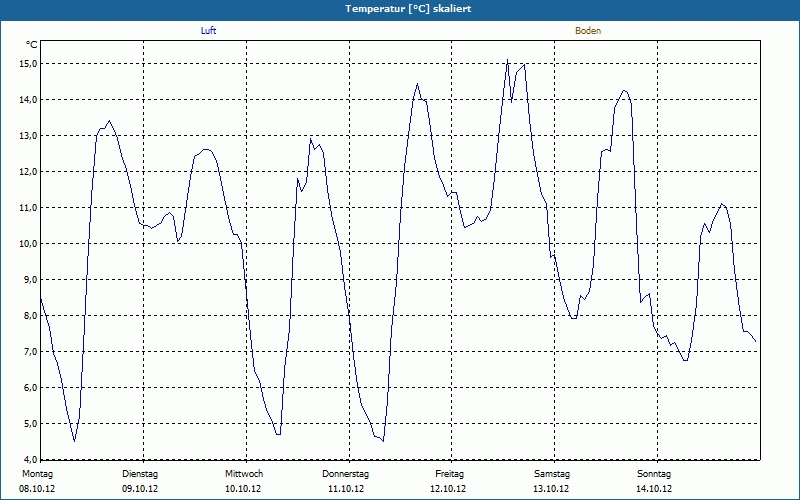This screenshot has height=500, width=800.
Task: Click the date '10.10.12'
Action: click(243, 489)
